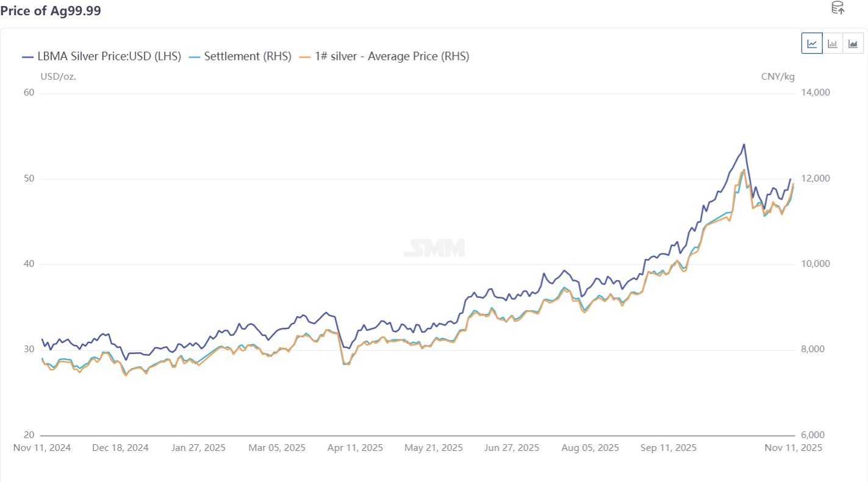Toggle Settlement (RHS) series label
Viewport: 868px width, 482px height.
click(248, 57)
